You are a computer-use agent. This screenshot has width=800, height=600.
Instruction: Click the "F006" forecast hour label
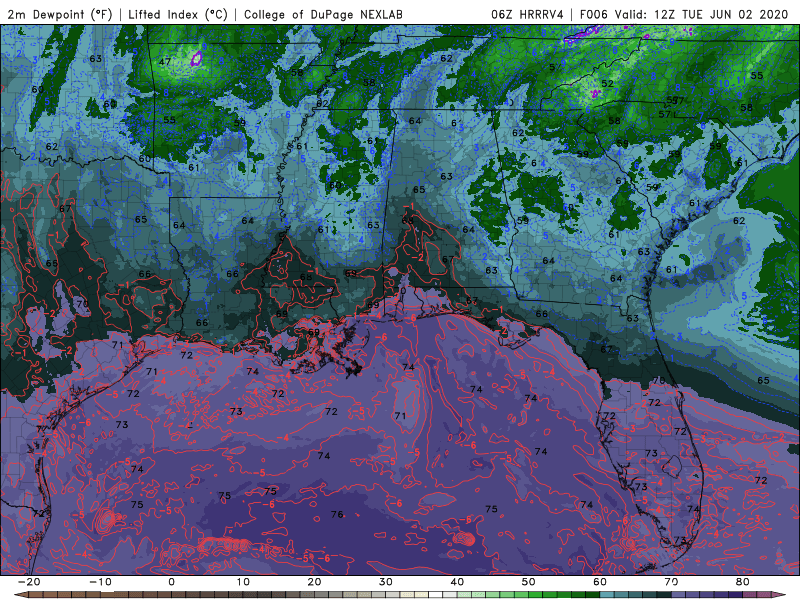pos(594,14)
